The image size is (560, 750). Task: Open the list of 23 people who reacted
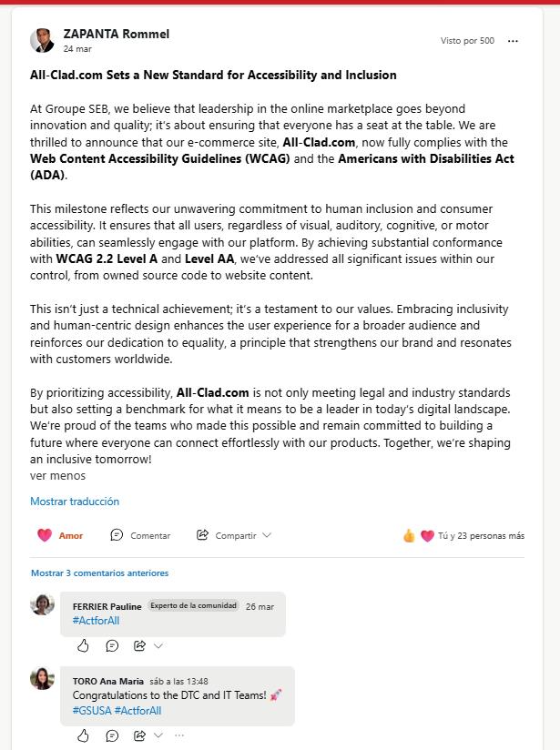[x=480, y=535]
